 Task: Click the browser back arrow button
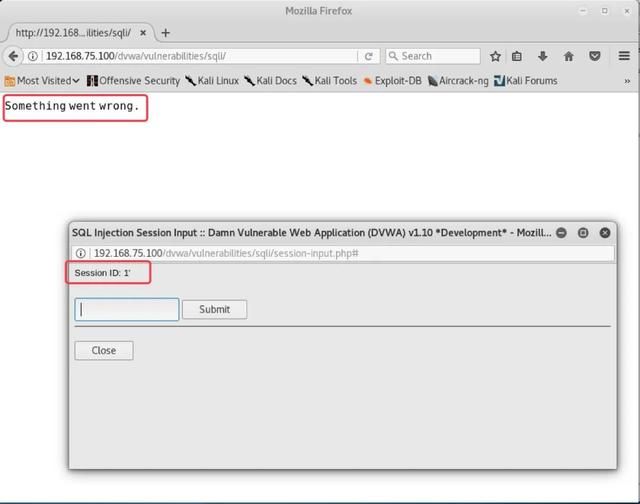(14, 56)
